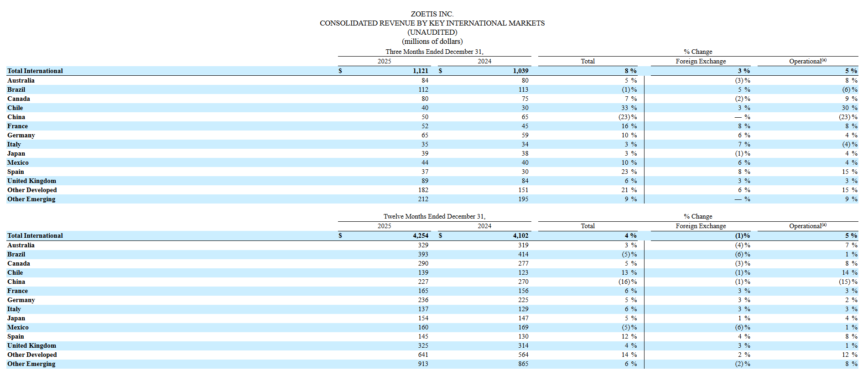Select the 641 Other Developed annual value

pyautogui.click(x=423, y=355)
